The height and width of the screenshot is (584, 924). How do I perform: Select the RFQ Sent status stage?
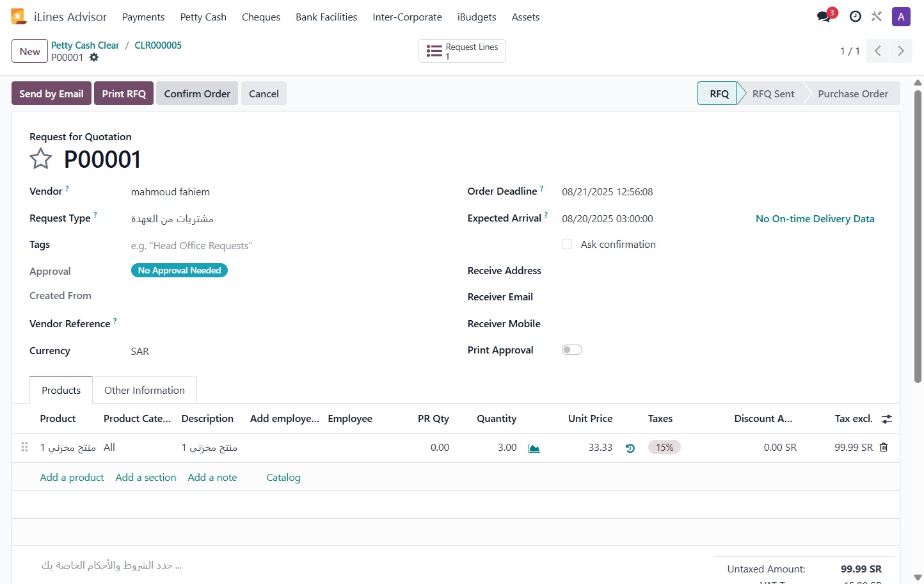(x=773, y=93)
